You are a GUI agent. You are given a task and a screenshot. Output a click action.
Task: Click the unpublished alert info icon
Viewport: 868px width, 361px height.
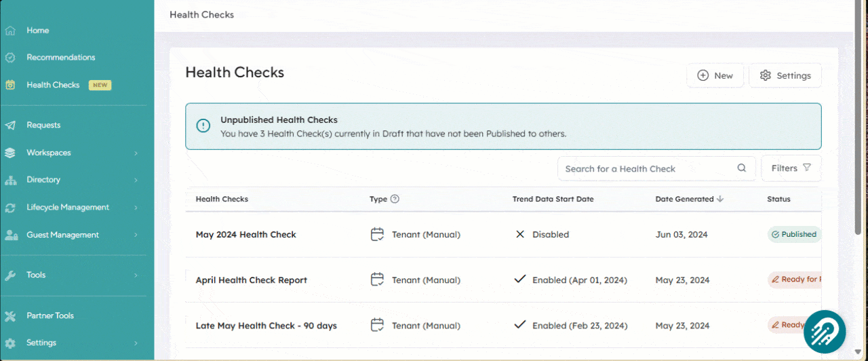(x=203, y=126)
